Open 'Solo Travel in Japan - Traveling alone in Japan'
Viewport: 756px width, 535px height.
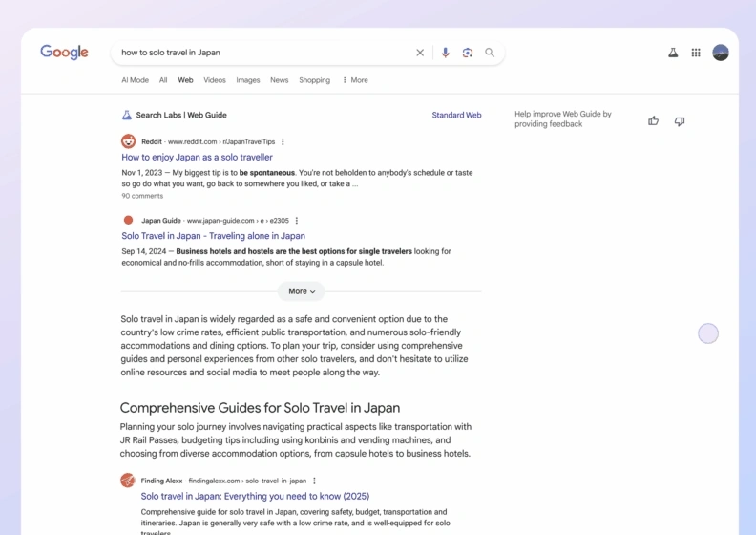213,236
